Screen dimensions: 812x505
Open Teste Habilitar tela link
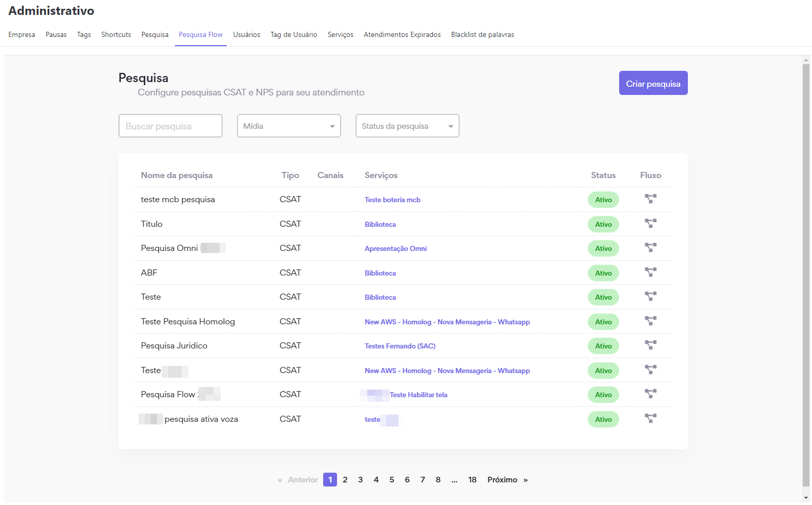[419, 395]
